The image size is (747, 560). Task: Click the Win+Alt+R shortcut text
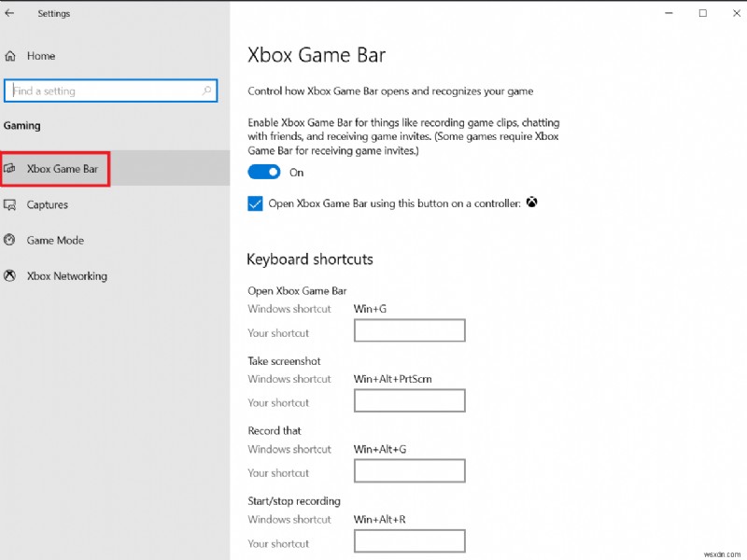click(380, 519)
